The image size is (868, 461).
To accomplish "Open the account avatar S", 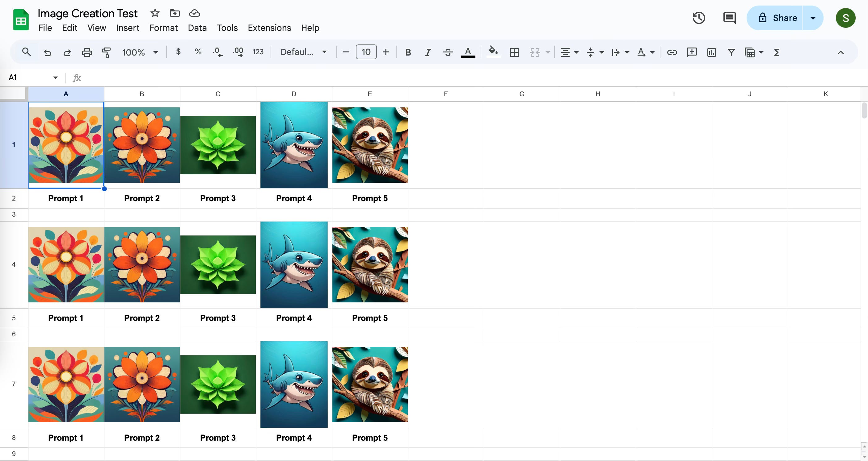I will (x=845, y=18).
